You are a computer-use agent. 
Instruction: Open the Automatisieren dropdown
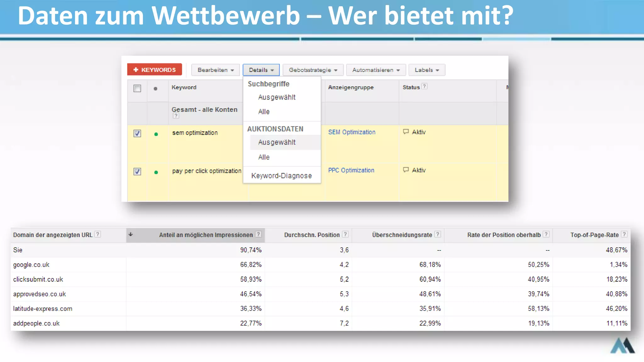pyautogui.click(x=376, y=70)
